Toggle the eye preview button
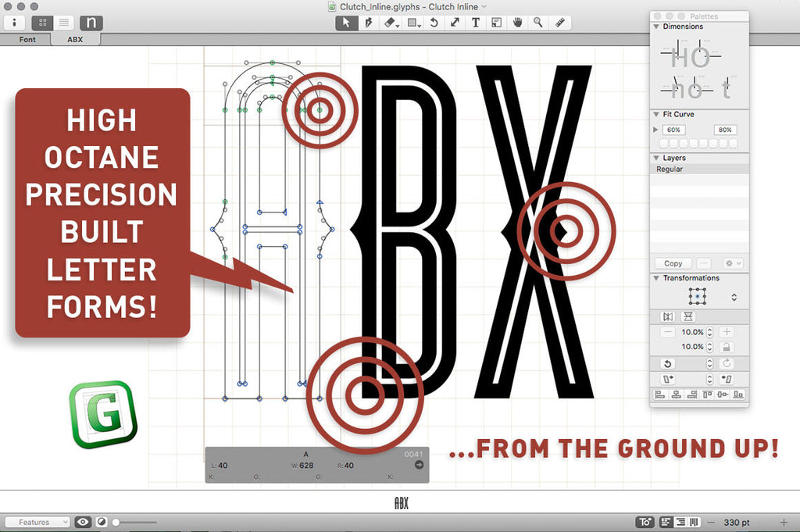The height and width of the screenshot is (532, 800). tap(82, 522)
